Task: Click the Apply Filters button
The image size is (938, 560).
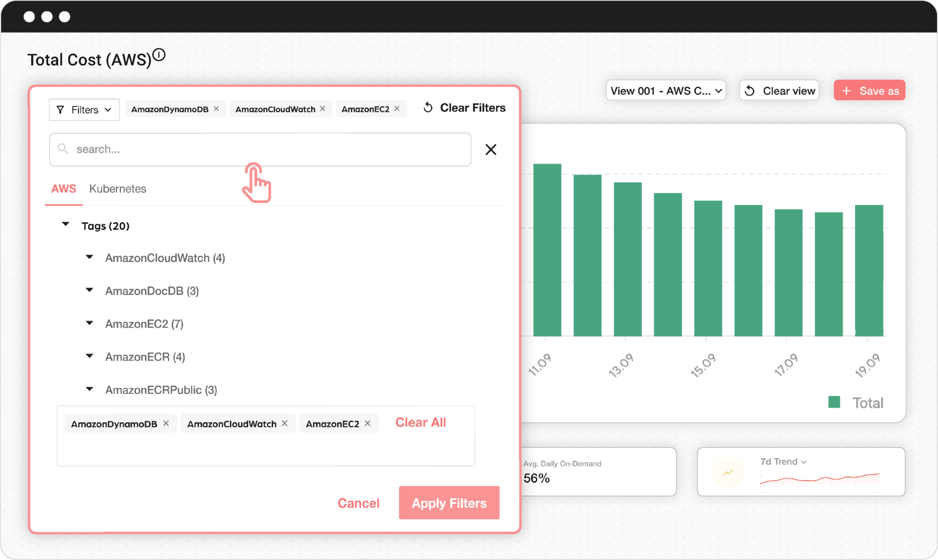Action: click(449, 503)
